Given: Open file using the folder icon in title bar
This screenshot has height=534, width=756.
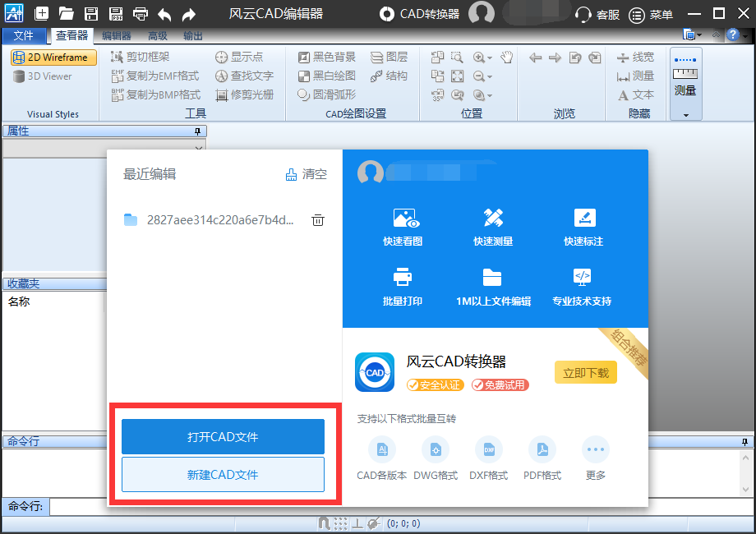Looking at the screenshot, I should coord(66,13).
